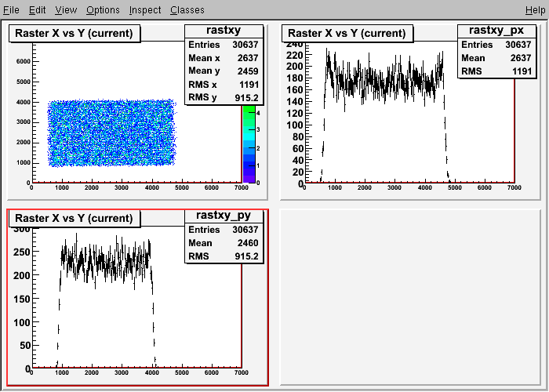Open the Classes menu
The height and width of the screenshot is (392, 549).
(x=187, y=9)
